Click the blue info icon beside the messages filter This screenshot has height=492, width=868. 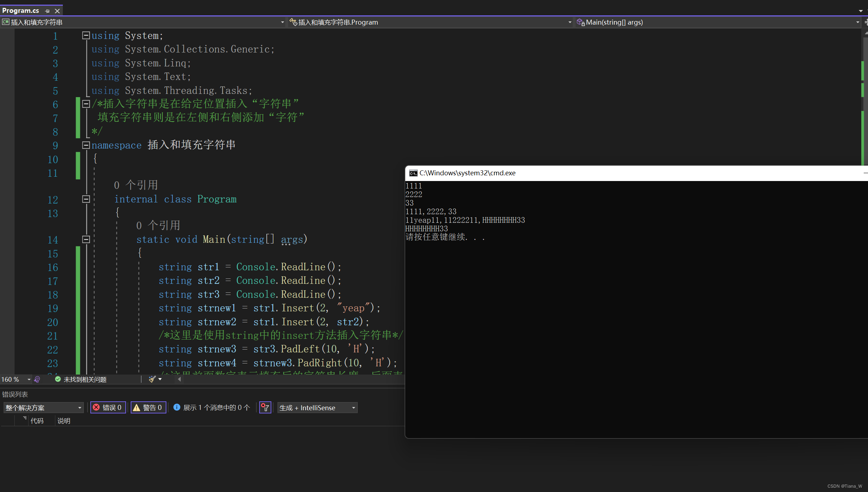click(x=177, y=407)
